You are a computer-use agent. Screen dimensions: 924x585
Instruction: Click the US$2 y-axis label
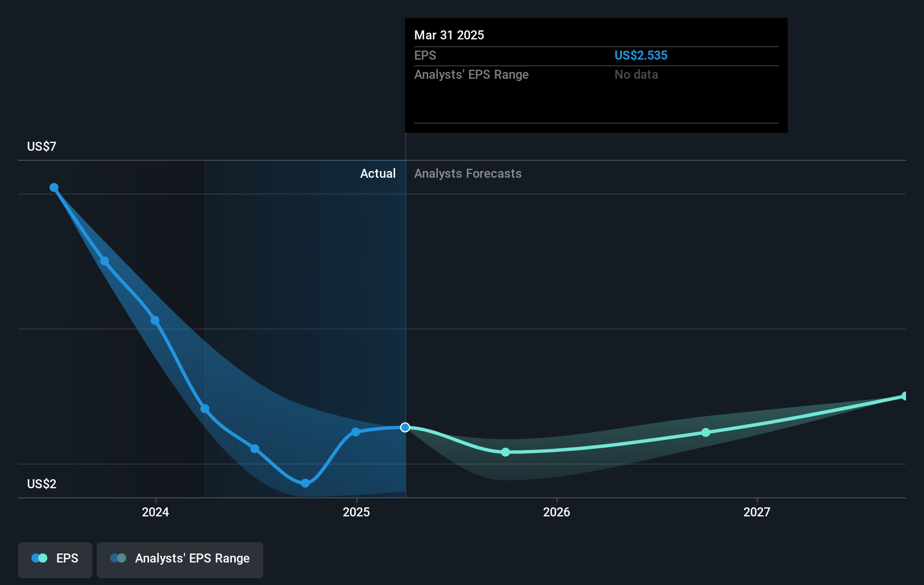pyautogui.click(x=42, y=484)
